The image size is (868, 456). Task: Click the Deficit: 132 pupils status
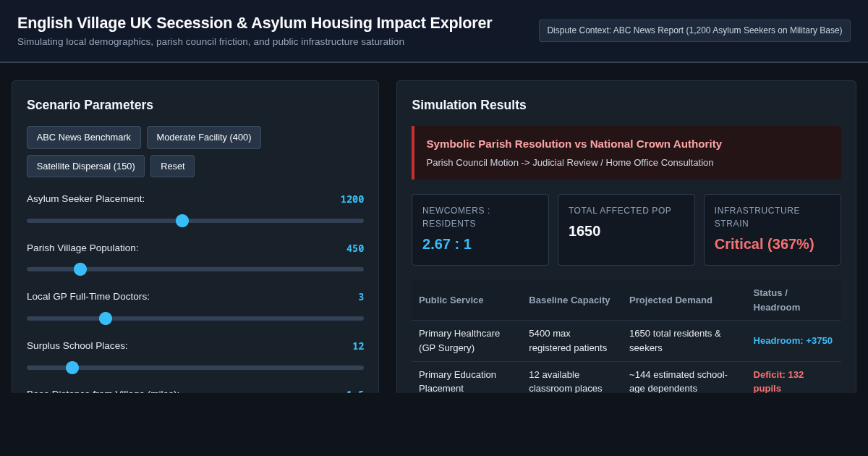point(778,381)
